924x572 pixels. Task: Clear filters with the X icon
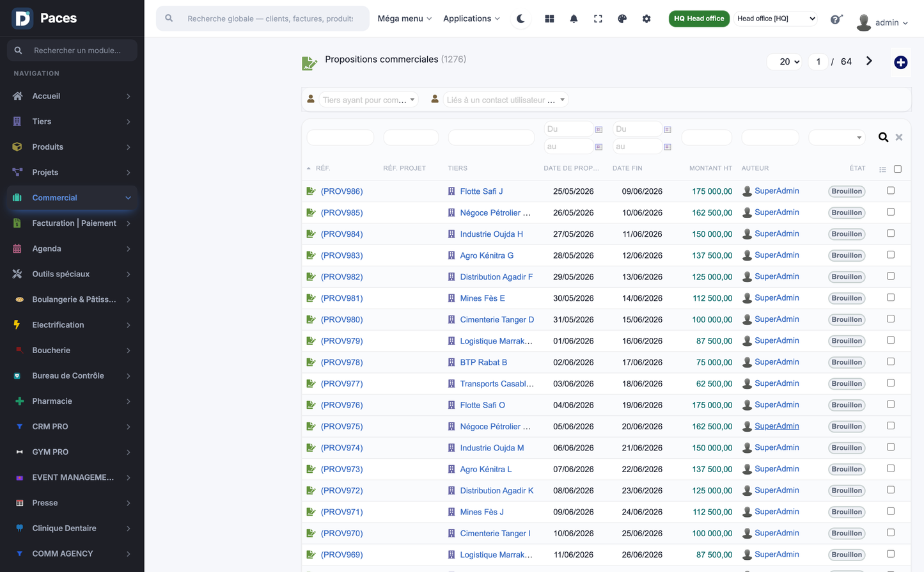pyautogui.click(x=899, y=137)
